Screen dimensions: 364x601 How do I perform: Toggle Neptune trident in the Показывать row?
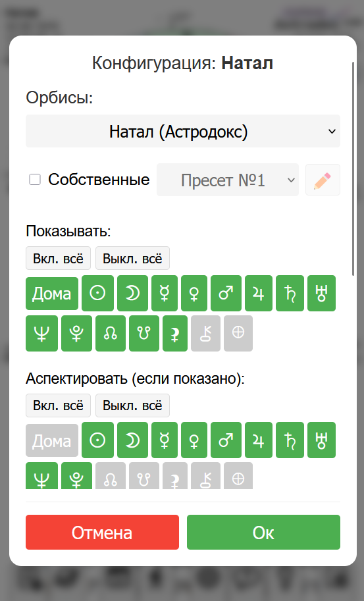pyautogui.click(x=41, y=333)
